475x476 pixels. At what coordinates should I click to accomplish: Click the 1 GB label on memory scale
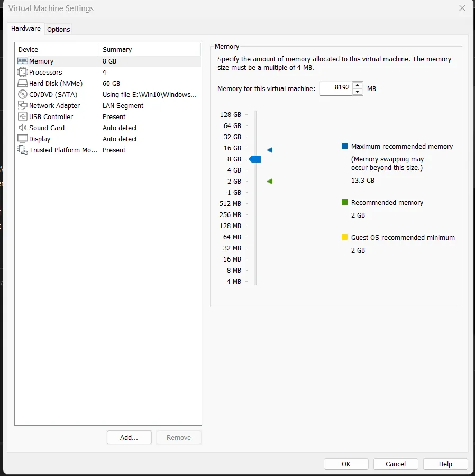234,192
